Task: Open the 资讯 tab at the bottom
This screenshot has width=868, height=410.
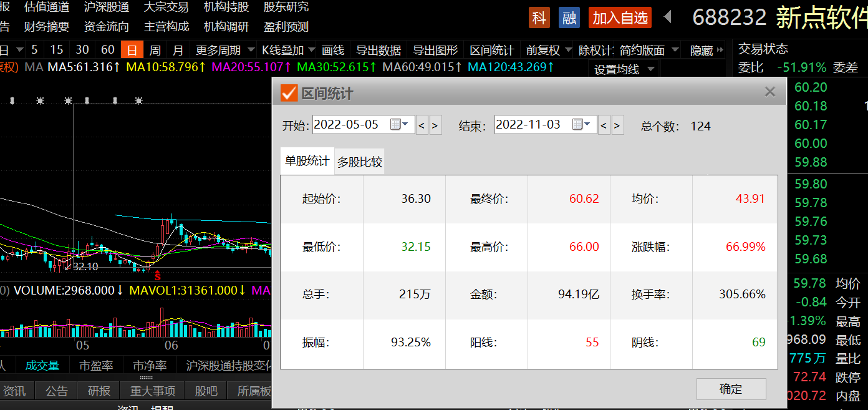Action: (x=14, y=391)
